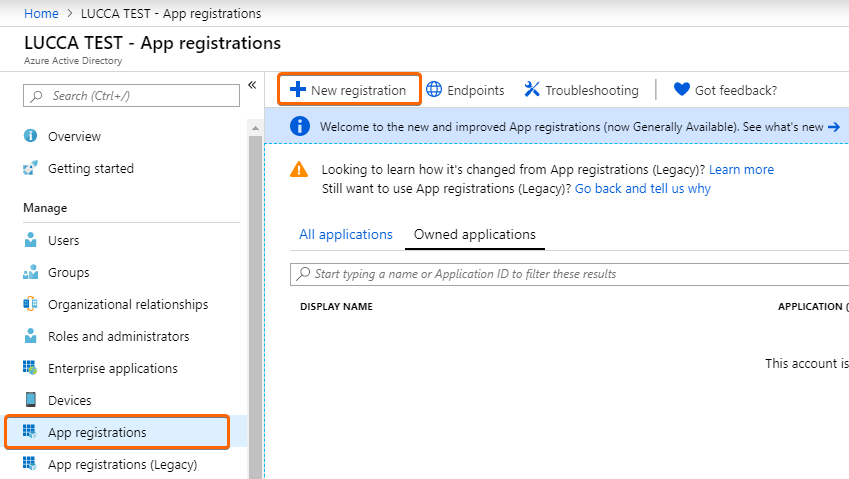Click the New registration plus icon
This screenshot has width=849, height=479.
tap(297, 89)
